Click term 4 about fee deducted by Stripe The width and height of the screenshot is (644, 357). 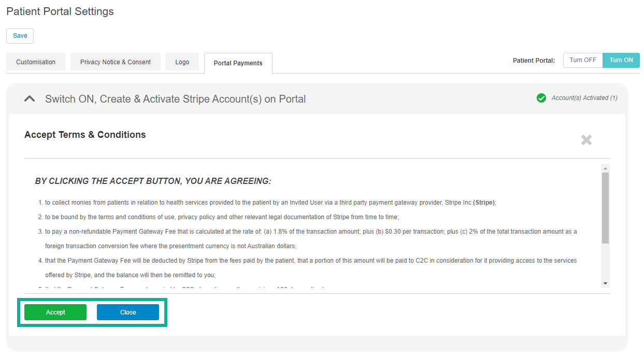click(311, 268)
